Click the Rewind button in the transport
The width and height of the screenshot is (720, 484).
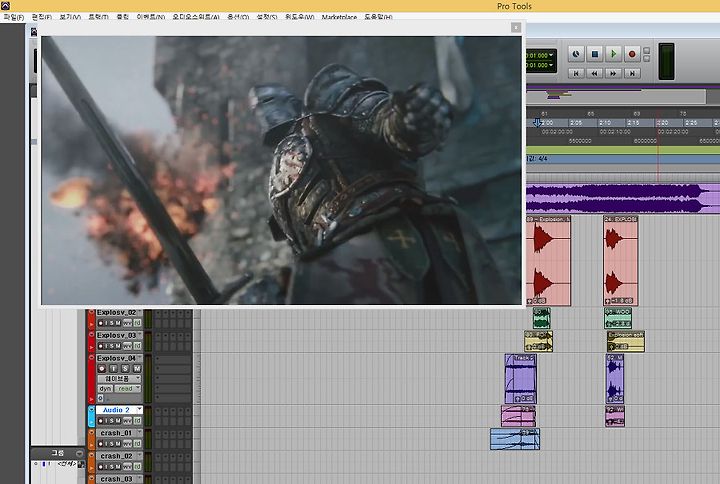click(595, 73)
